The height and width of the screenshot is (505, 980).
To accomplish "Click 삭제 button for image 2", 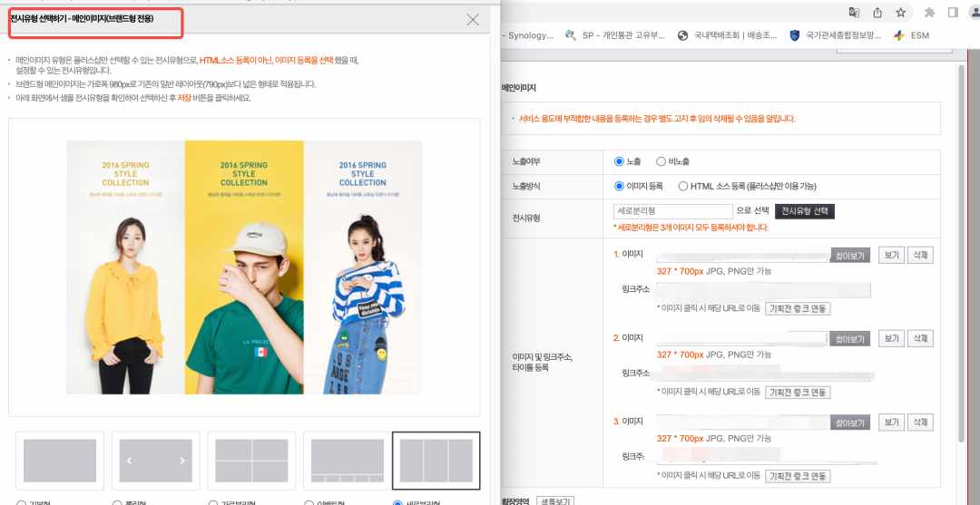I will pyautogui.click(x=920, y=339).
